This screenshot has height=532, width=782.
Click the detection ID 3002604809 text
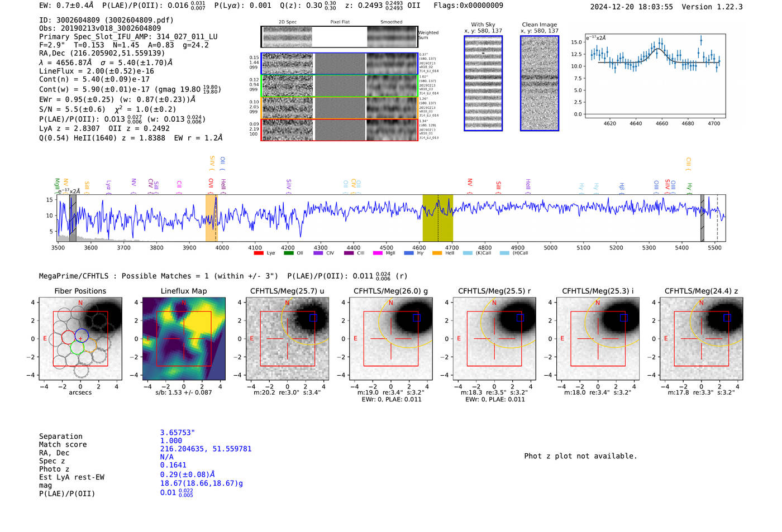[x=106, y=20]
